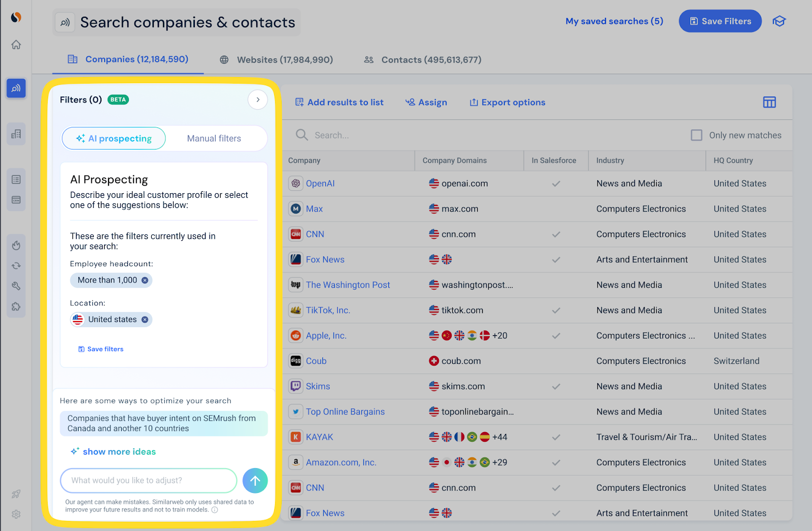The height and width of the screenshot is (531, 812).
Task: Open the settings gear in sidebar
Action: (x=16, y=514)
